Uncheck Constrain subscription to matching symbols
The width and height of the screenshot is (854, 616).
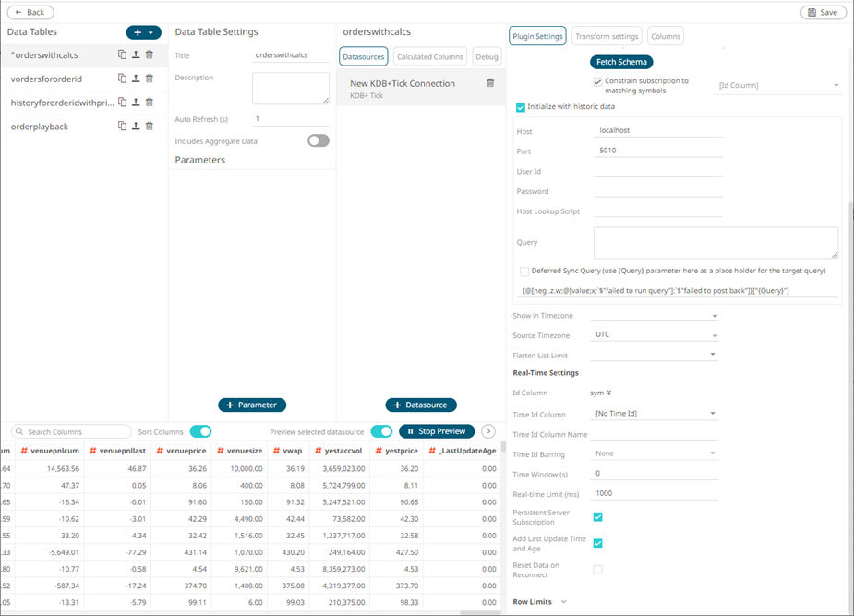click(x=597, y=81)
